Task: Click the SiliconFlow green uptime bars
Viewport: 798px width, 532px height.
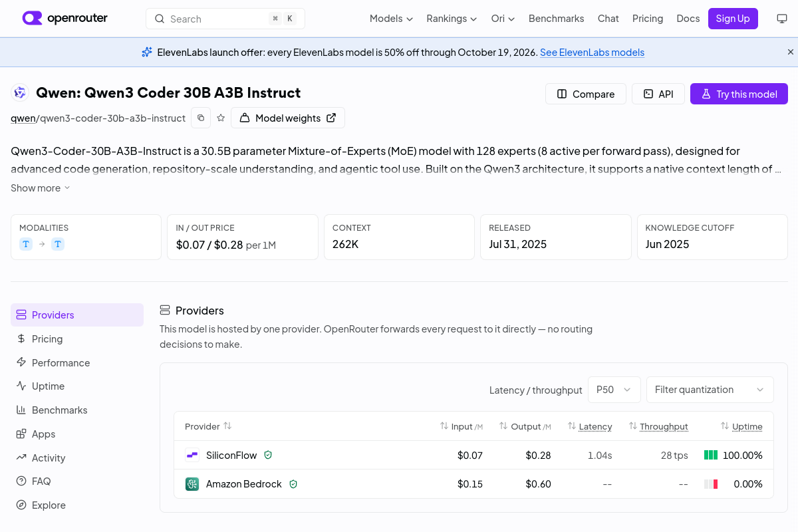Action: [711, 456]
